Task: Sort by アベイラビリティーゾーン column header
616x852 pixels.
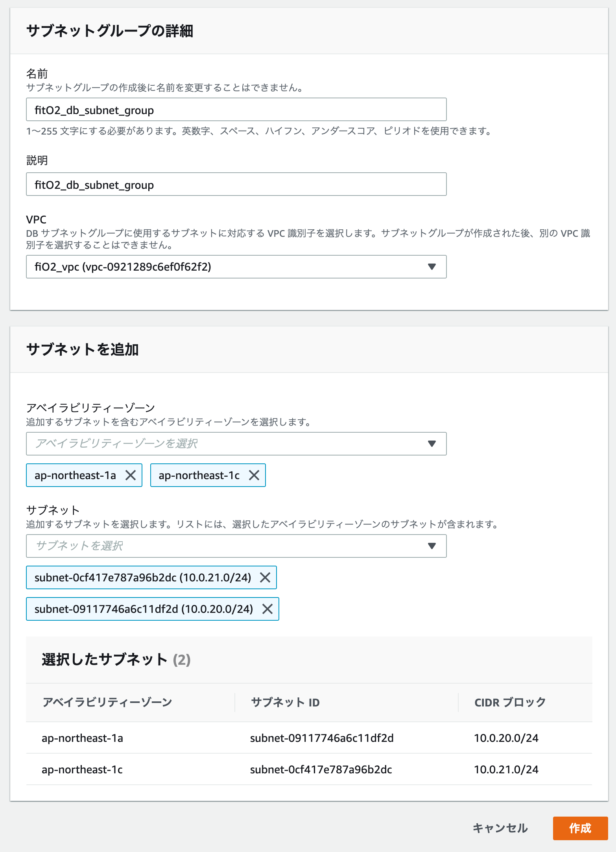Action: coord(107,702)
